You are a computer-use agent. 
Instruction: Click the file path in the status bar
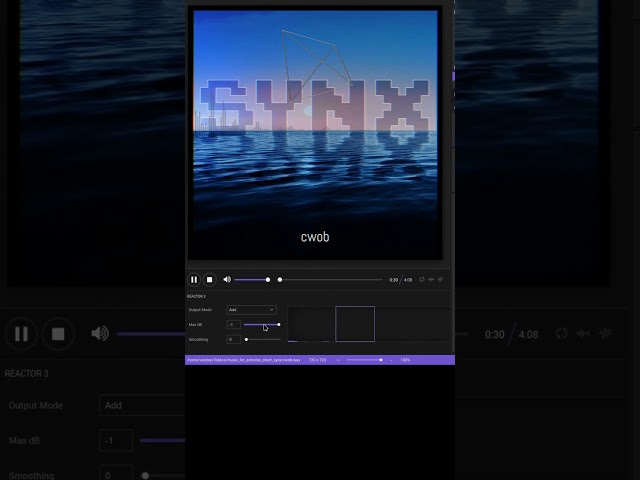pos(243,360)
